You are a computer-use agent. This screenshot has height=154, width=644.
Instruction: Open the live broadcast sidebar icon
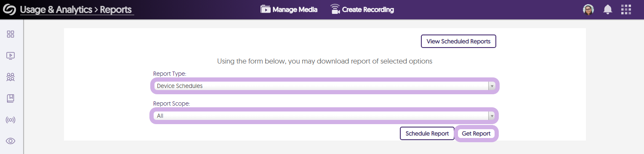pyautogui.click(x=11, y=120)
